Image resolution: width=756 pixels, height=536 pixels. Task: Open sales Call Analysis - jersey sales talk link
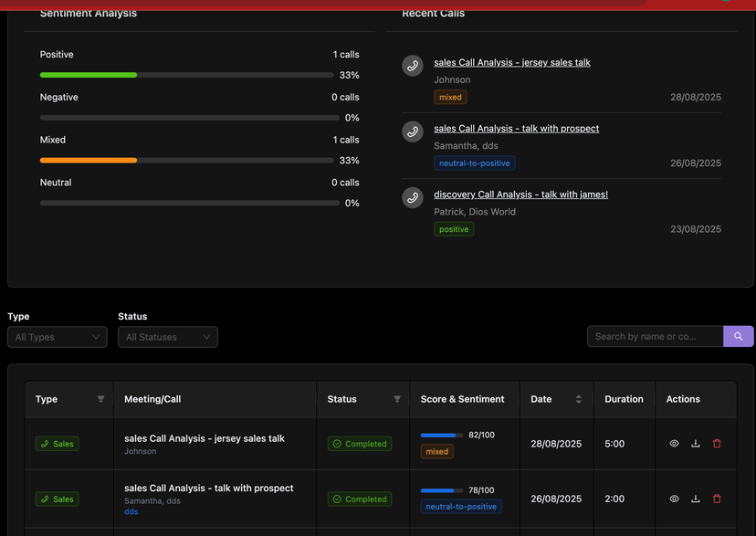[511, 62]
